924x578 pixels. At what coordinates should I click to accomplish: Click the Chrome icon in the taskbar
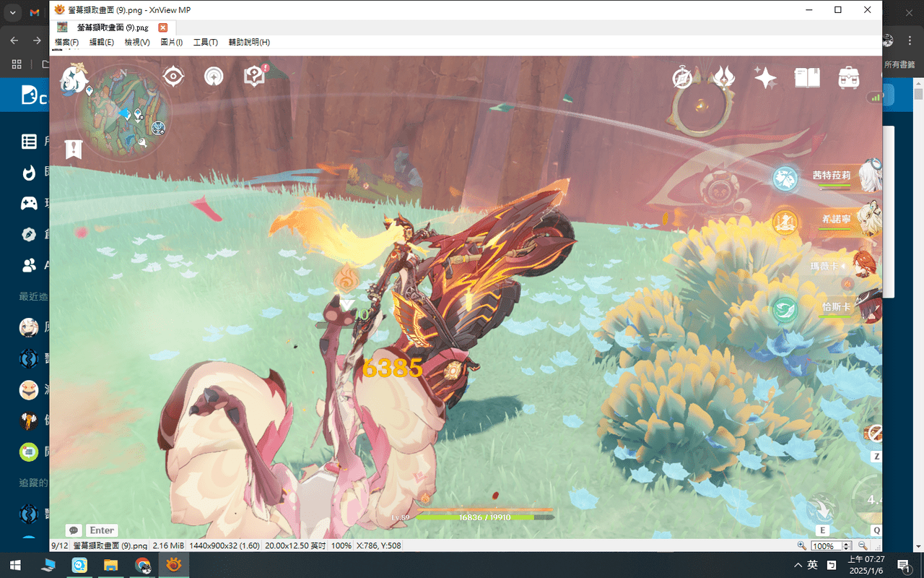coord(142,564)
